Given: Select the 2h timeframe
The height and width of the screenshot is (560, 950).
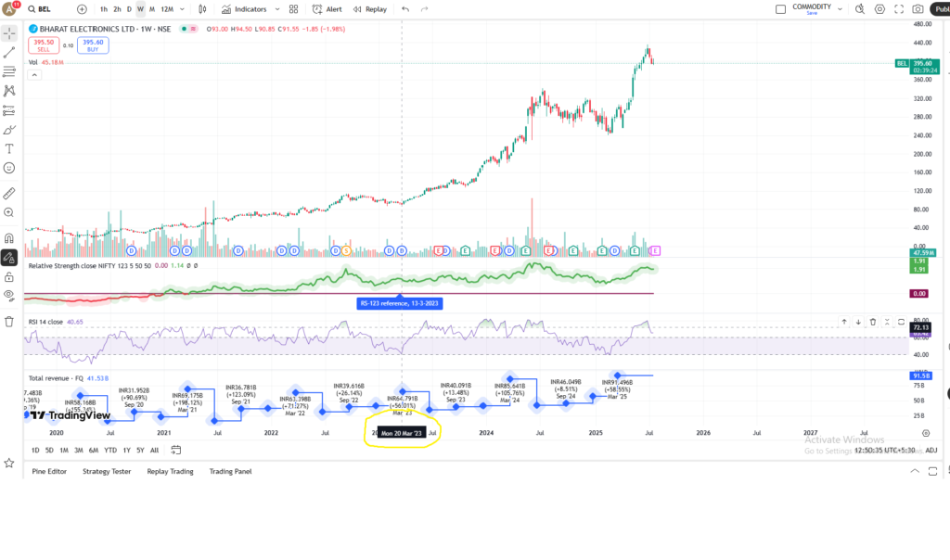Looking at the screenshot, I should pos(117,9).
